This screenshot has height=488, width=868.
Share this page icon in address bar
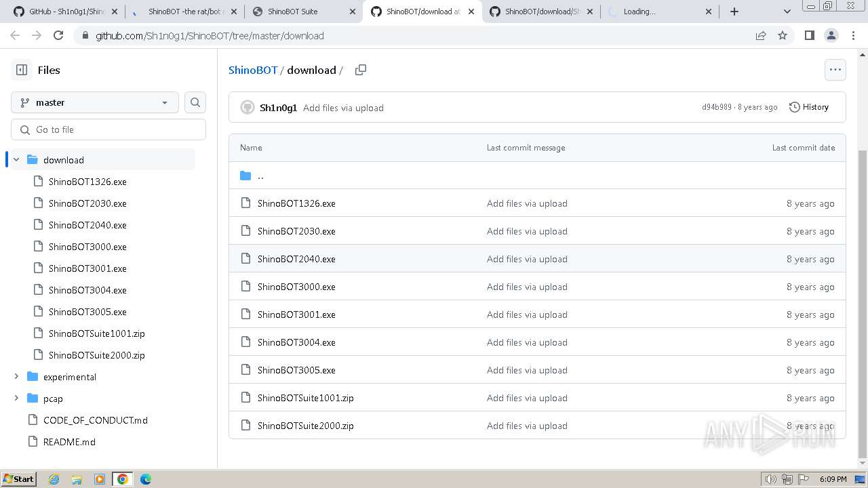click(761, 35)
